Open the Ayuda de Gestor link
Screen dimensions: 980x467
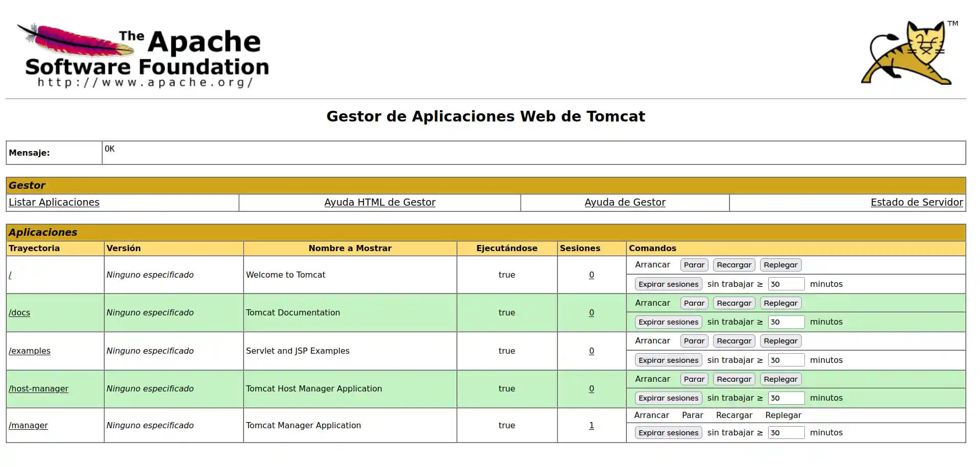click(x=625, y=203)
